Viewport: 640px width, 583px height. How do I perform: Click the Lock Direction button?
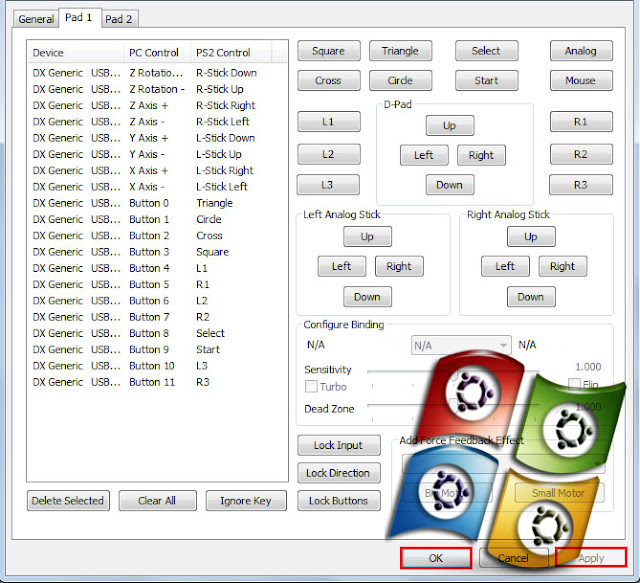click(x=339, y=473)
